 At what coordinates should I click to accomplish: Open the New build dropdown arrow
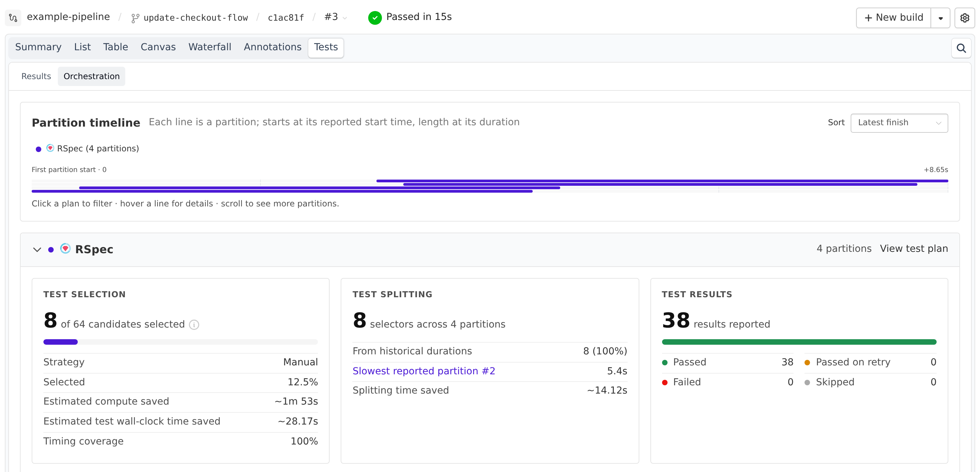[940, 18]
